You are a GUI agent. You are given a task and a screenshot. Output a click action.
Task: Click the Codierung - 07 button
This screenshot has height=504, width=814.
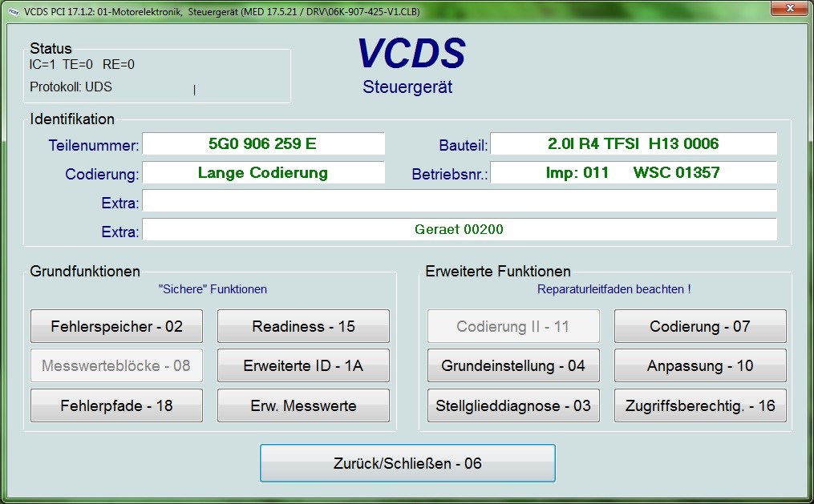pyautogui.click(x=699, y=326)
